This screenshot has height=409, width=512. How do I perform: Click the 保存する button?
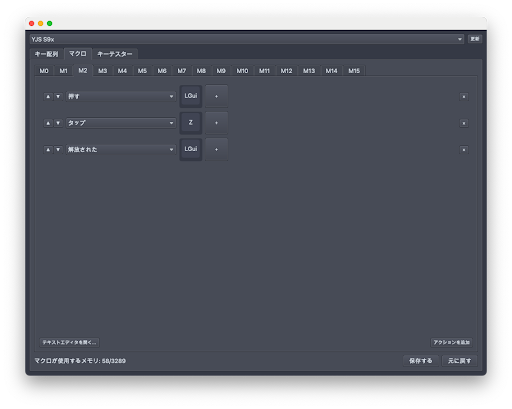coord(420,361)
